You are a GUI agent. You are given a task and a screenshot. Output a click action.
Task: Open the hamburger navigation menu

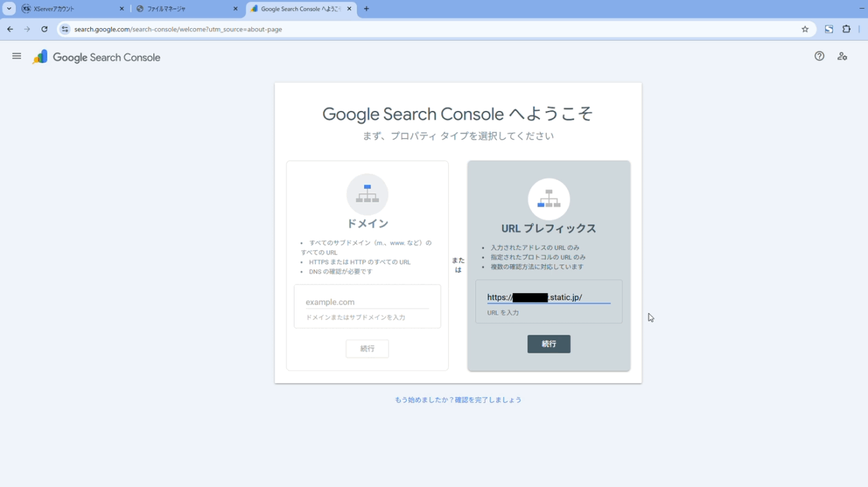(x=17, y=57)
